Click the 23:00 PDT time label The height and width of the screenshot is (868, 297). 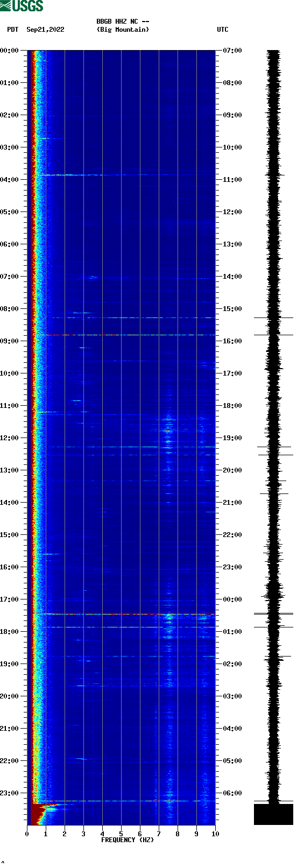click(x=9, y=793)
